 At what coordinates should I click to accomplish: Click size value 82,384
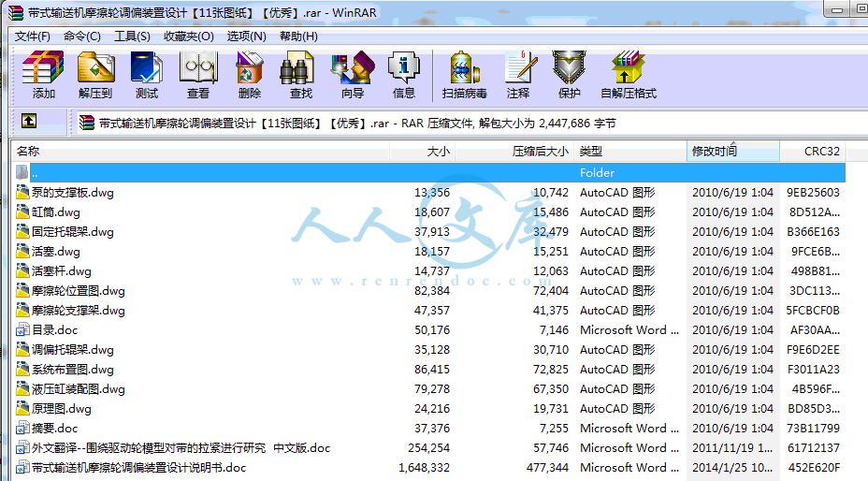coord(432,291)
